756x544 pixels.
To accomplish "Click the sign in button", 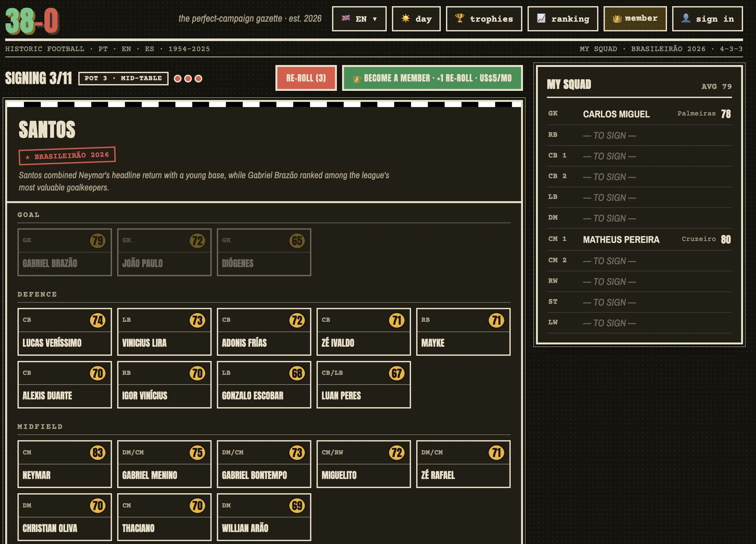I will (707, 19).
